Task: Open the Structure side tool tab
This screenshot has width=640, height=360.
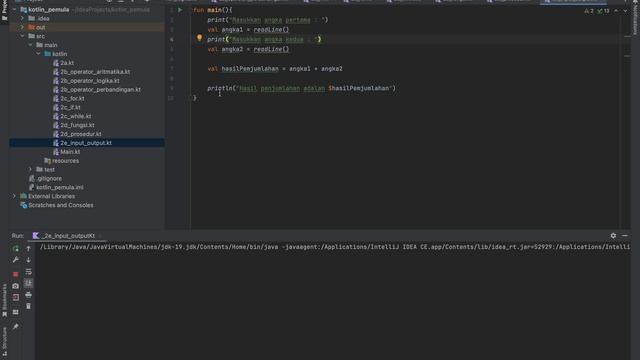Action: click(4, 341)
